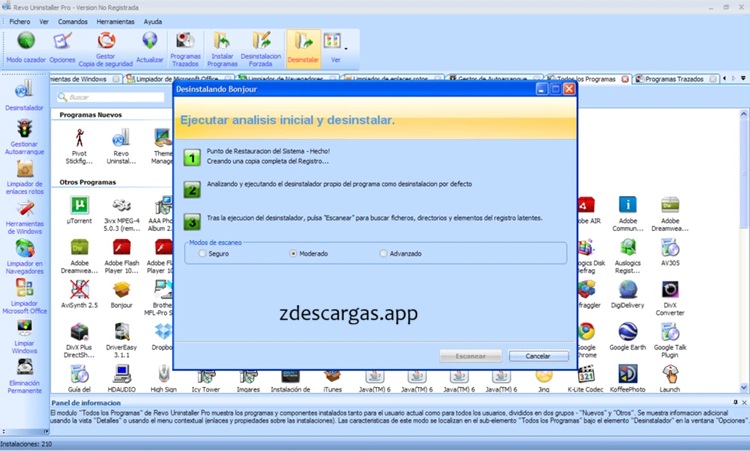This screenshot has height=451, width=750.
Task: Click the Escanear button
Action: [470, 356]
